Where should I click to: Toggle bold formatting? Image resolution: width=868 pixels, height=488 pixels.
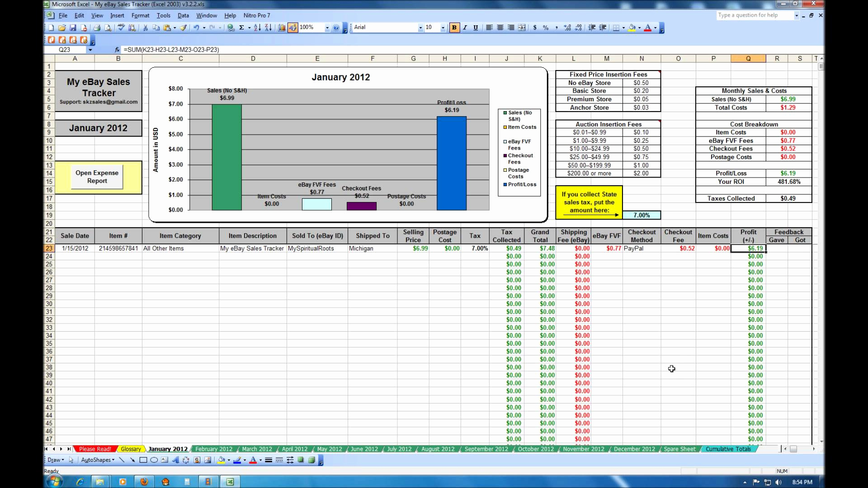pos(454,28)
